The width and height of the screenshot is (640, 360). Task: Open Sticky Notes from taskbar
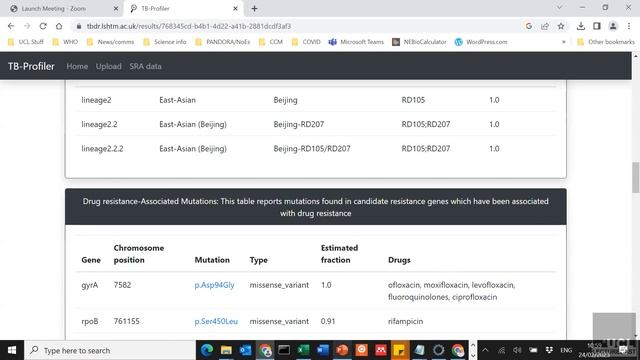[x=400, y=350]
